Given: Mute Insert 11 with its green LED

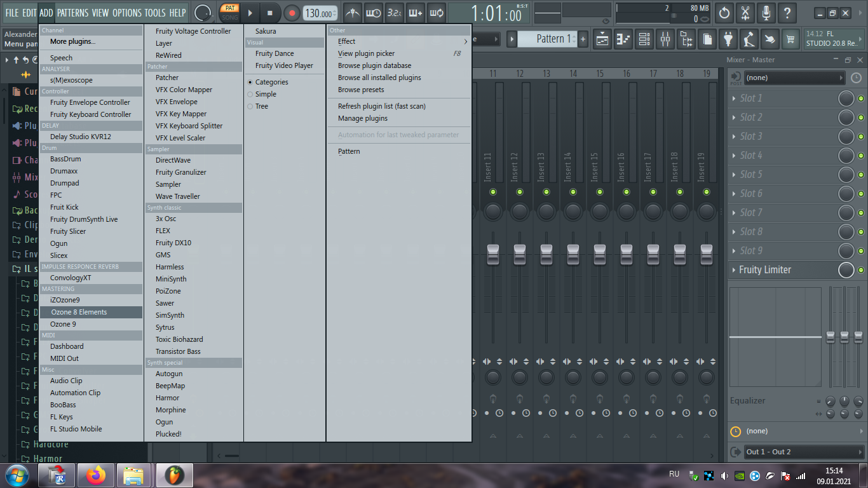Looking at the screenshot, I should pos(493,192).
